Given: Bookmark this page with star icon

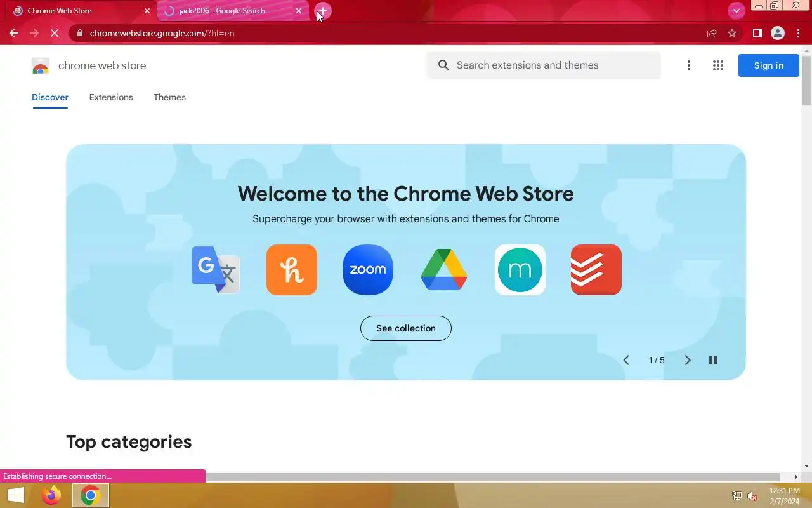Looking at the screenshot, I should click(732, 33).
